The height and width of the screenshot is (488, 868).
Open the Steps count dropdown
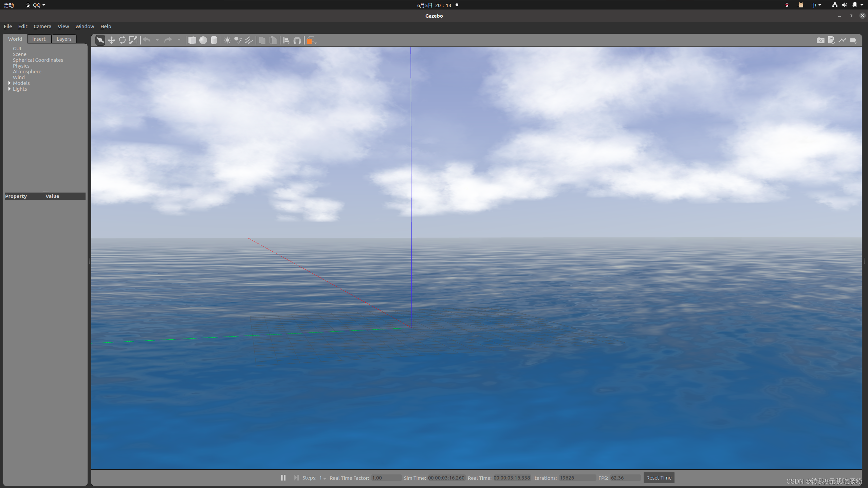coord(322,478)
